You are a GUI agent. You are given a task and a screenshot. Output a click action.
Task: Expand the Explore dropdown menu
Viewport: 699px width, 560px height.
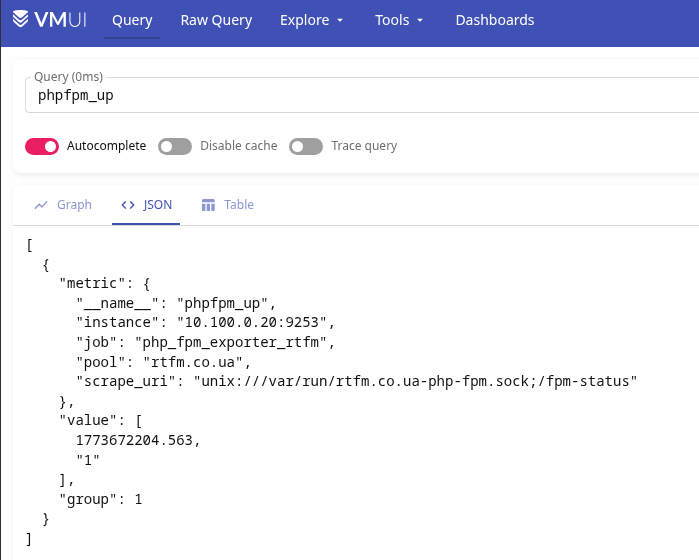pyautogui.click(x=311, y=20)
